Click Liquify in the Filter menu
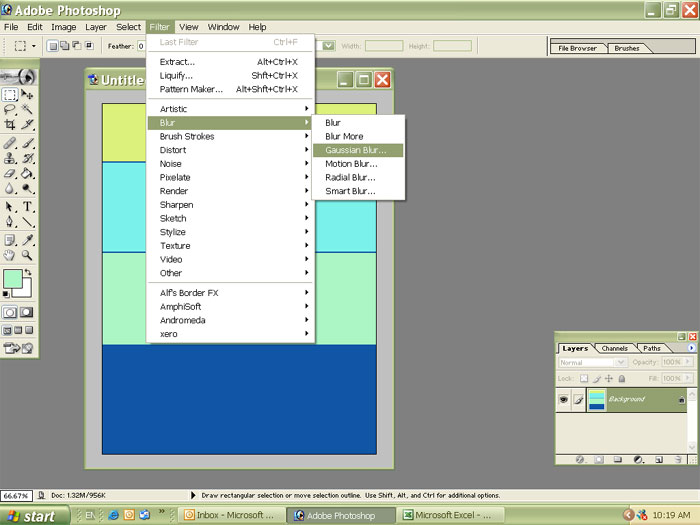Screen dimensions: 700x525 tap(231, 75)
